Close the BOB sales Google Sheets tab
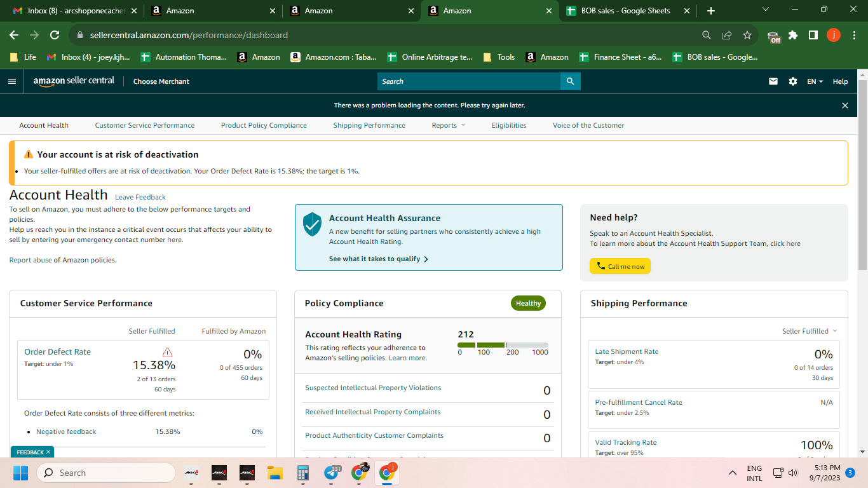Viewport: 868px width, 488px height. (686, 11)
